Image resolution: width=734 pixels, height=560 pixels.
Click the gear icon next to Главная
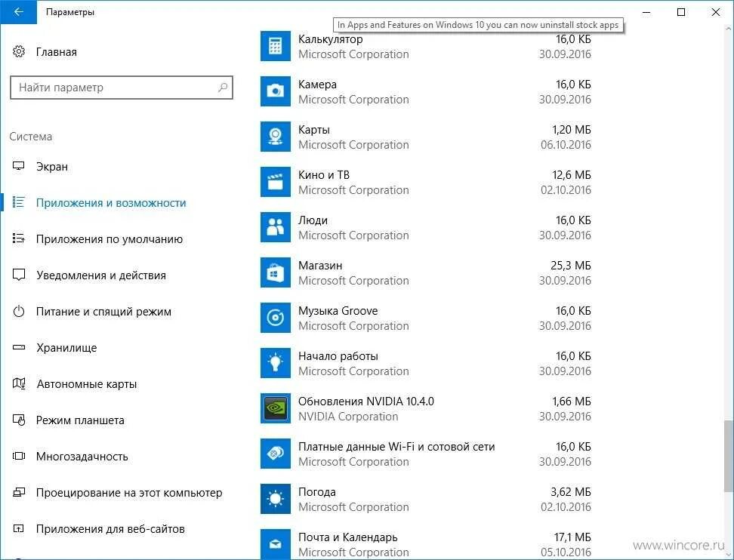(19, 51)
